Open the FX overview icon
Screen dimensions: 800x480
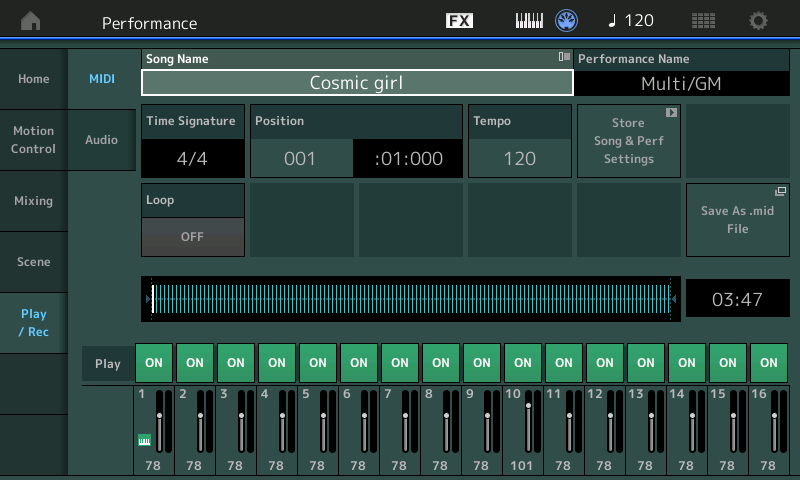(x=459, y=21)
